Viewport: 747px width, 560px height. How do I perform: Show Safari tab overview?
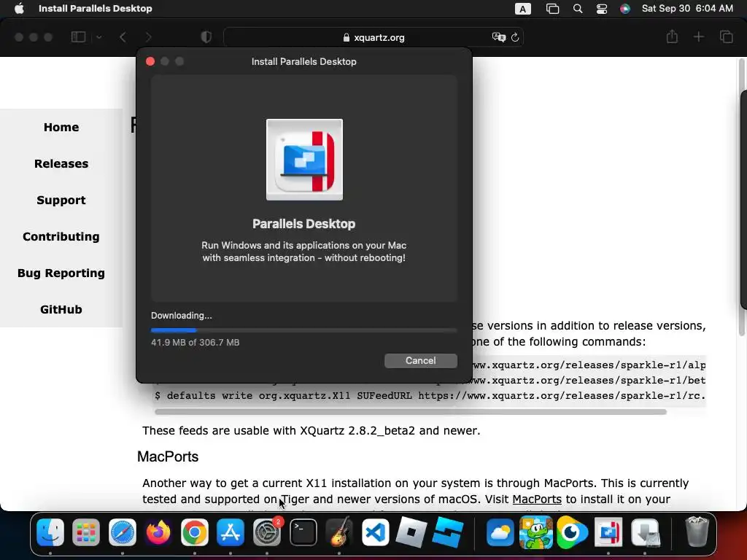click(726, 36)
